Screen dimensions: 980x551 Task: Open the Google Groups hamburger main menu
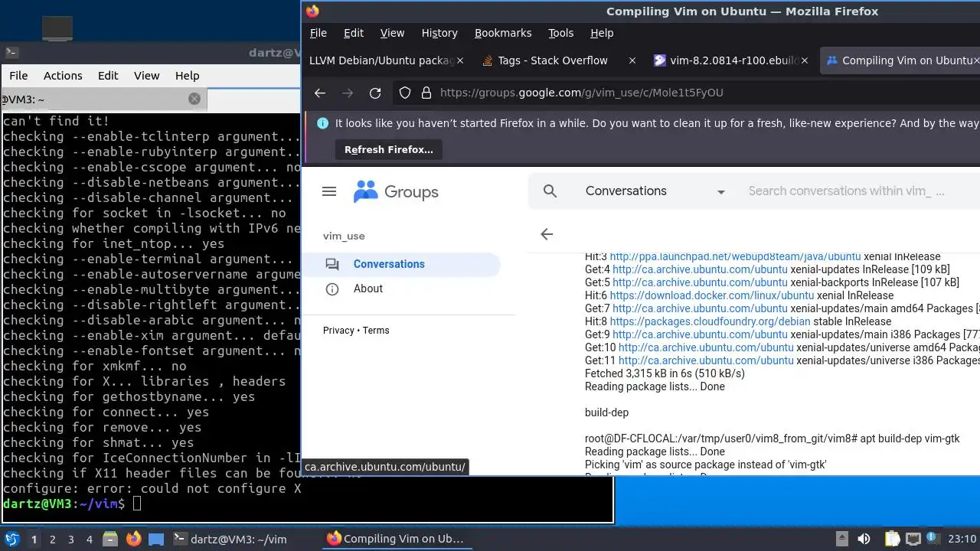(329, 191)
